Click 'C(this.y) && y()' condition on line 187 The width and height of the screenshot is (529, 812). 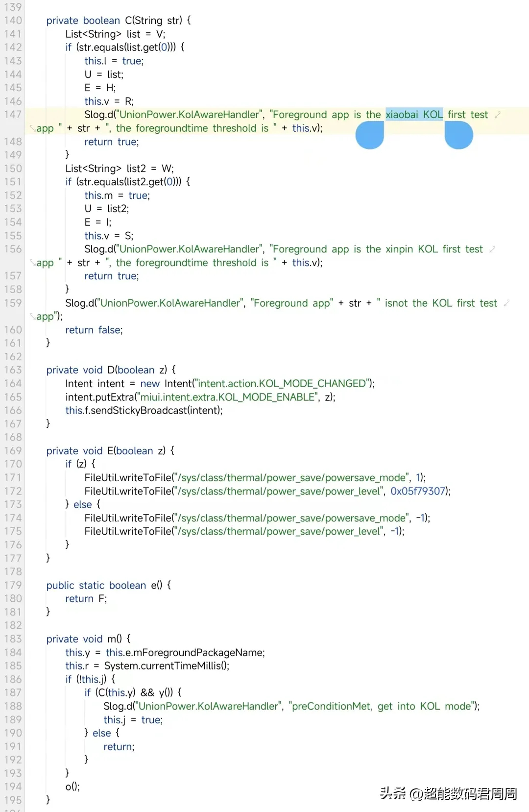(x=134, y=693)
